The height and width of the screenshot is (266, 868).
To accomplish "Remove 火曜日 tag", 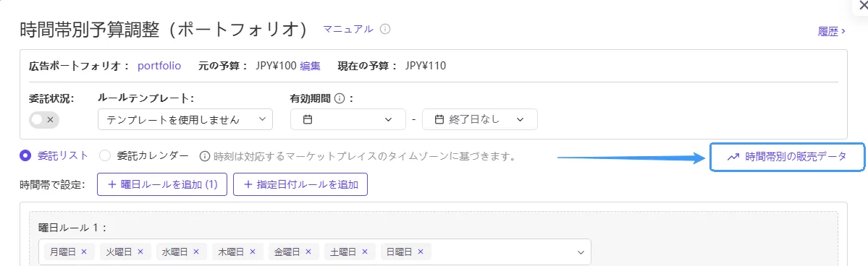I will pyautogui.click(x=140, y=252).
